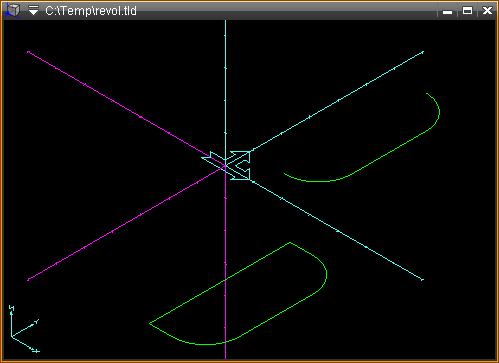Screen dimensions: 499x363
Task: Select the cyan line running to lower right
Action: pyautogui.click(x=337, y=230)
